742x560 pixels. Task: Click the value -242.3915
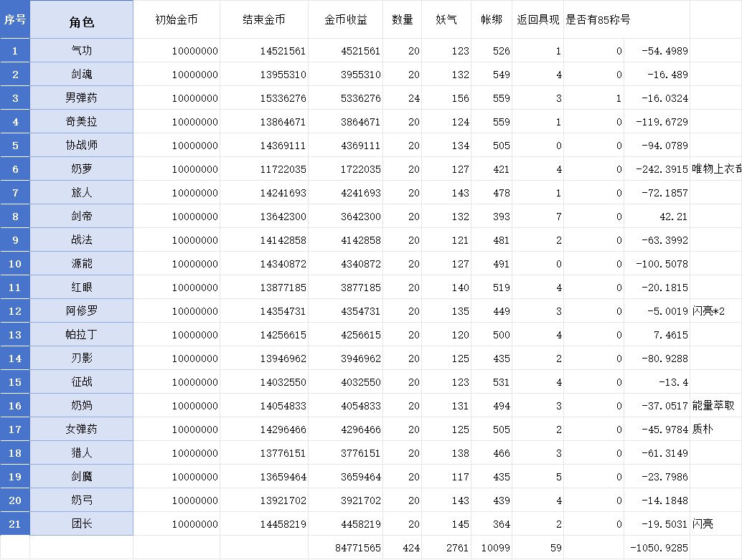tap(662, 169)
